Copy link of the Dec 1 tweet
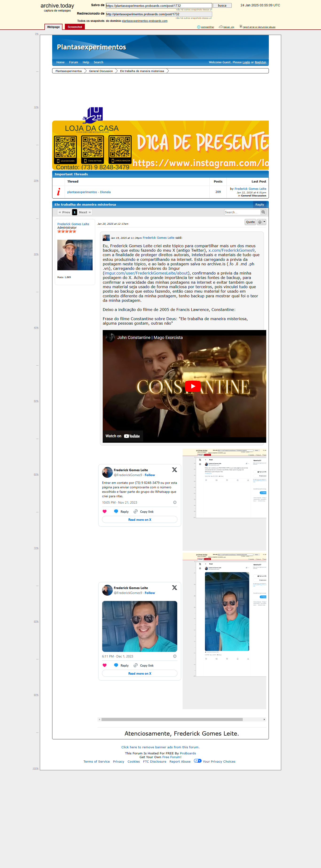 coord(144,665)
